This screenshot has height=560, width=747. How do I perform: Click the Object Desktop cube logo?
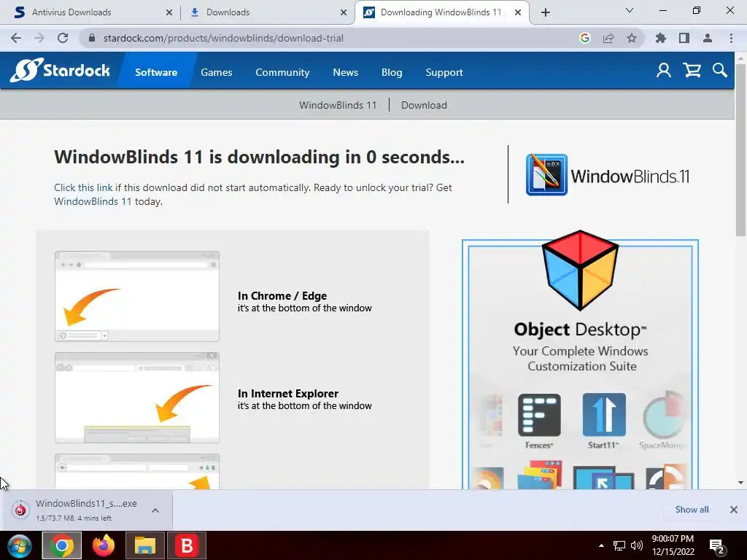click(580, 270)
